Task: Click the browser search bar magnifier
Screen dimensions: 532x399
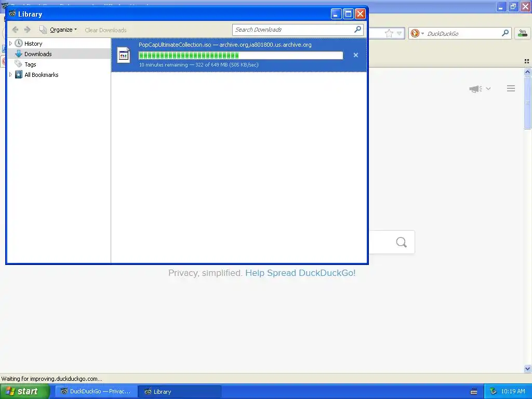Action: point(505,33)
